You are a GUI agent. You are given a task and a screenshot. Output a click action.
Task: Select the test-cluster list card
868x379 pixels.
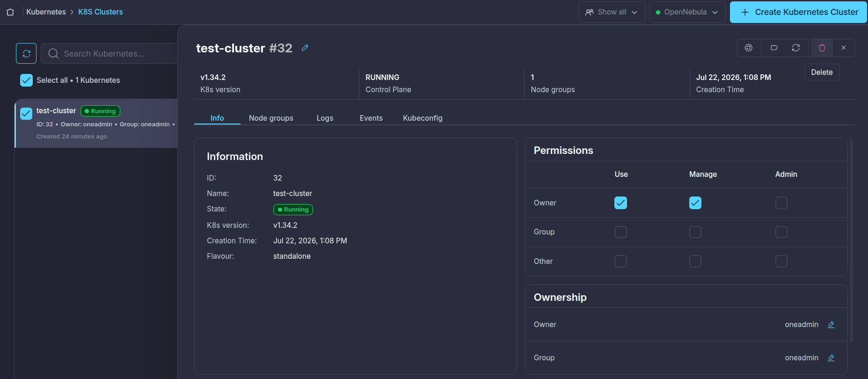point(96,124)
